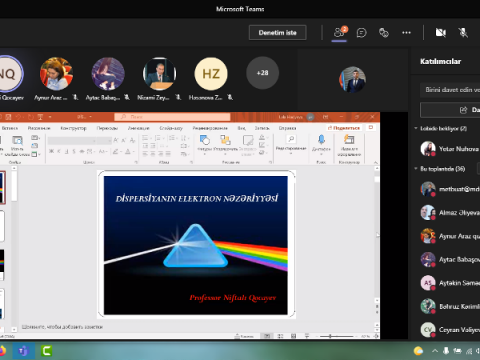Click the Microsoft Teams taskbar icon
480x360 pixels.
[23, 351]
